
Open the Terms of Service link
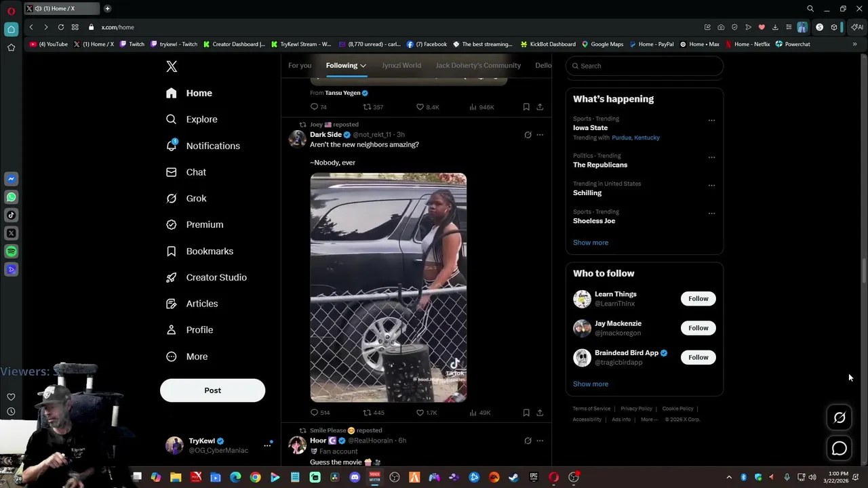coord(591,409)
